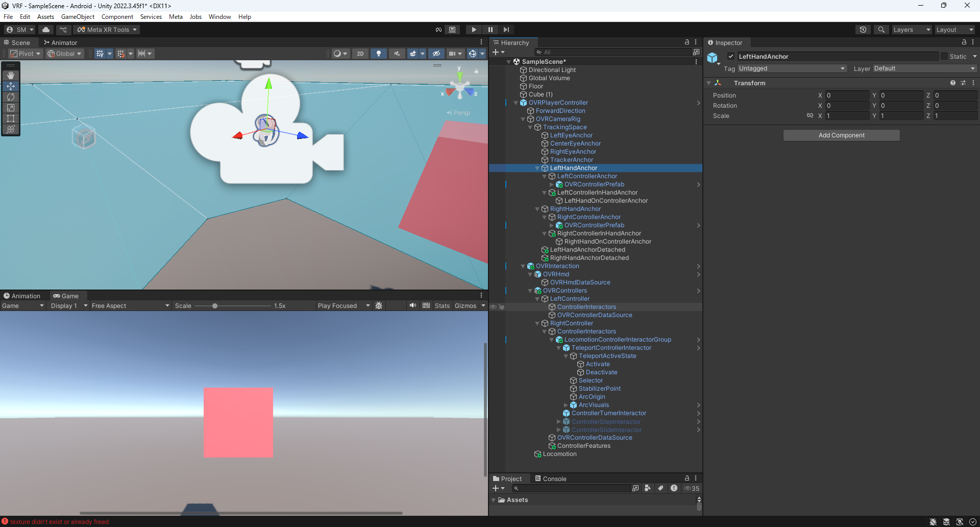Toggle the Static checkbox in Inspector
980x527 pixels.
coord(944,57)
